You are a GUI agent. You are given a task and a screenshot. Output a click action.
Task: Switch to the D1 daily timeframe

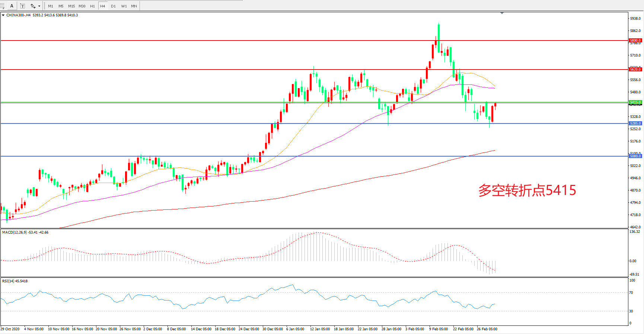tap(113, 6)
